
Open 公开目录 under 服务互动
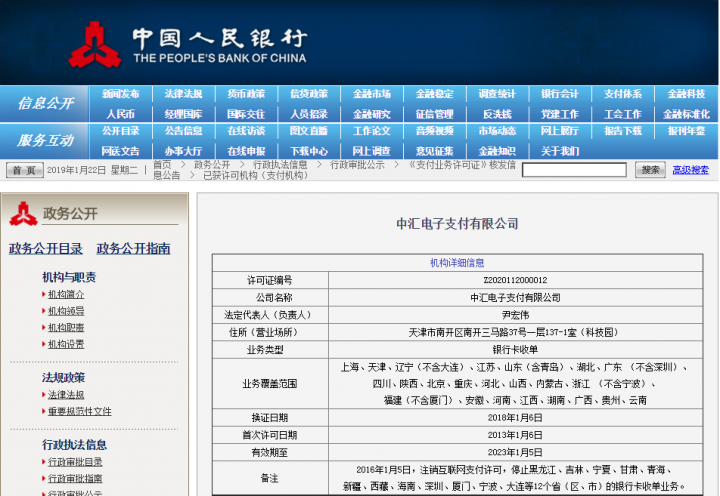[x=120, y=131]
